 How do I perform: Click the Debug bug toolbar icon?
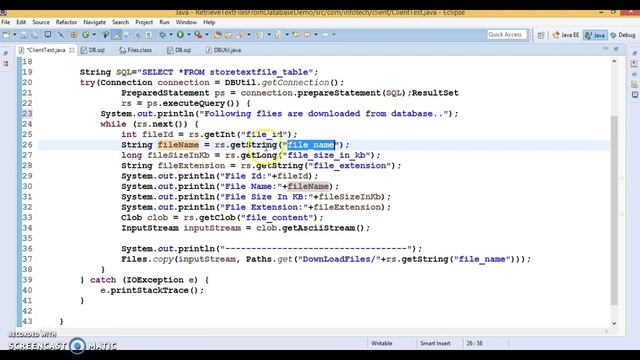click(x=162, y=35)
